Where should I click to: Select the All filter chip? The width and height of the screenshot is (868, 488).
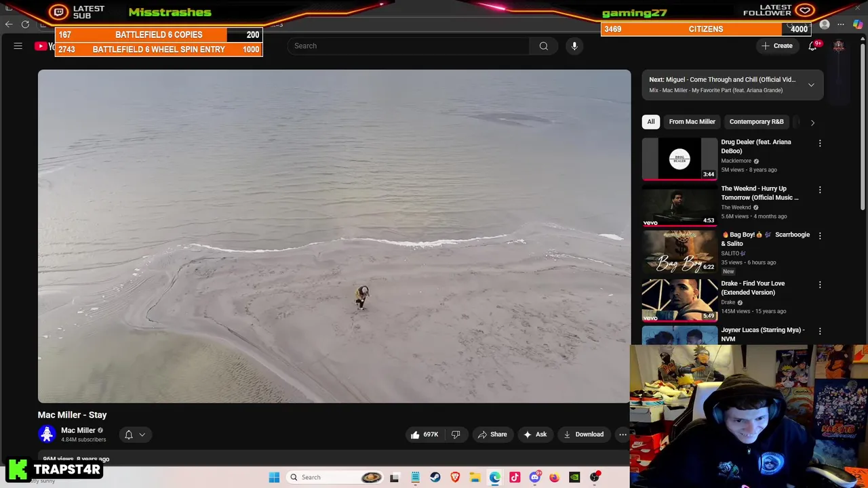[x=651, y=122]
